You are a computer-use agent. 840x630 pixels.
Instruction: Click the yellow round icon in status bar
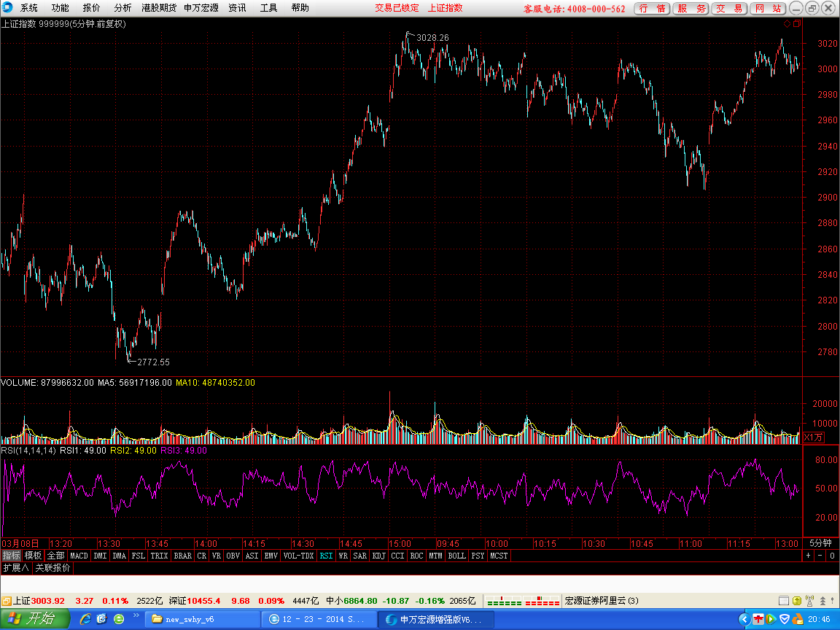[797, 601]
